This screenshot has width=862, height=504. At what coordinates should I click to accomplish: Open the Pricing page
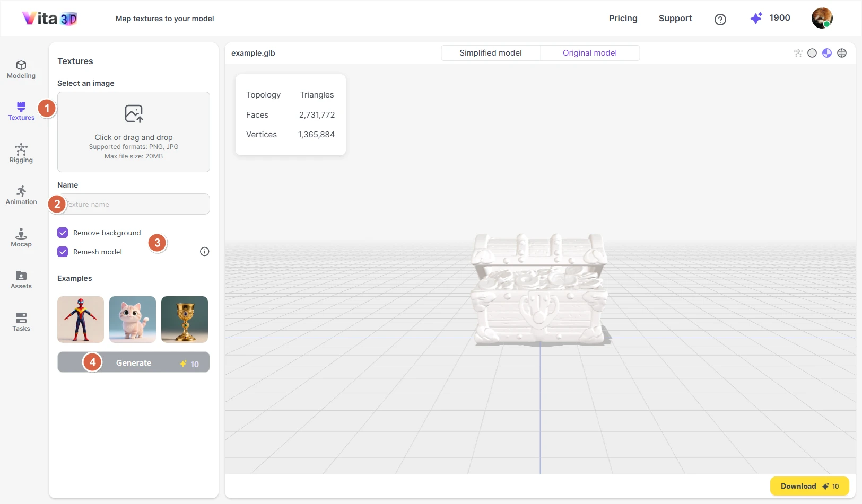pyautogui.click(x=623, y=19)
